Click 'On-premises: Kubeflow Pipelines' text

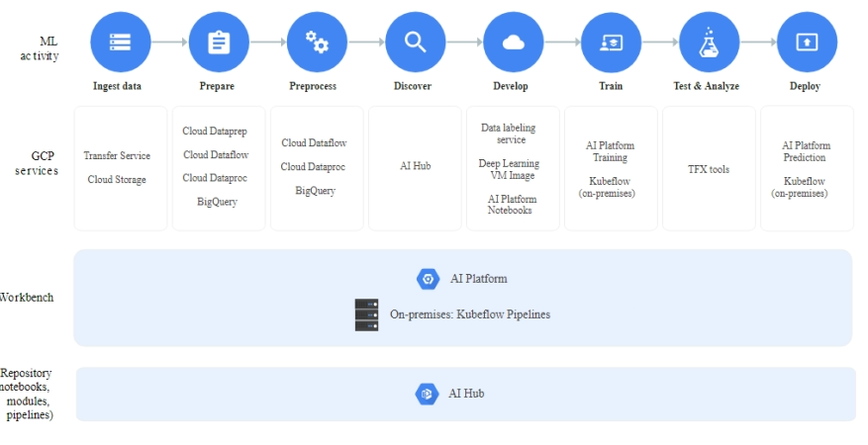pyautogui.click(x=470, y=314)
